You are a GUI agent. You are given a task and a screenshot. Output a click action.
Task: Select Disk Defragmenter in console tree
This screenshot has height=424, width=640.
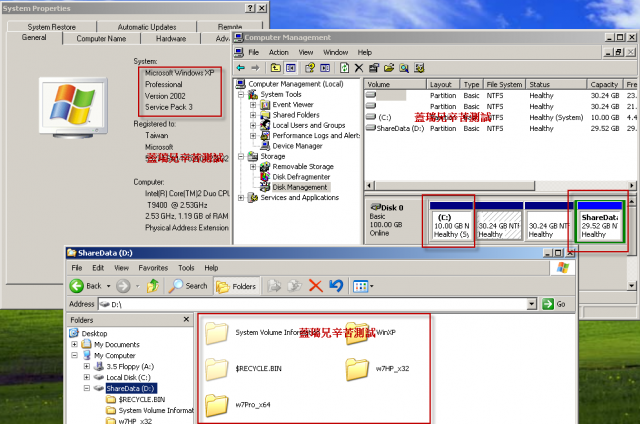pyautogui.click(x=301, y=177)
